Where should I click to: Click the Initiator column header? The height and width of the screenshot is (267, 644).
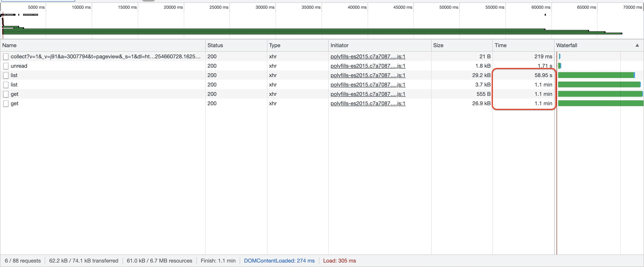pyautogui.click(x=339, y=45)
